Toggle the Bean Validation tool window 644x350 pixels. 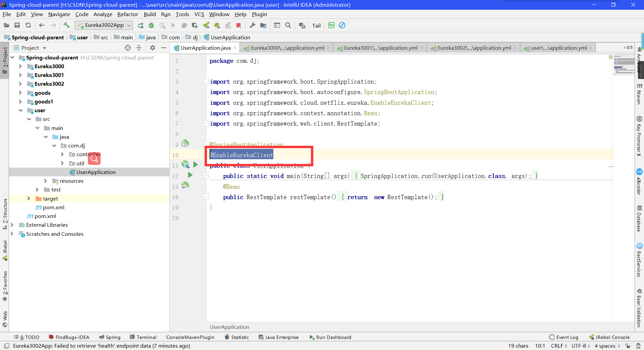point(639,308)
